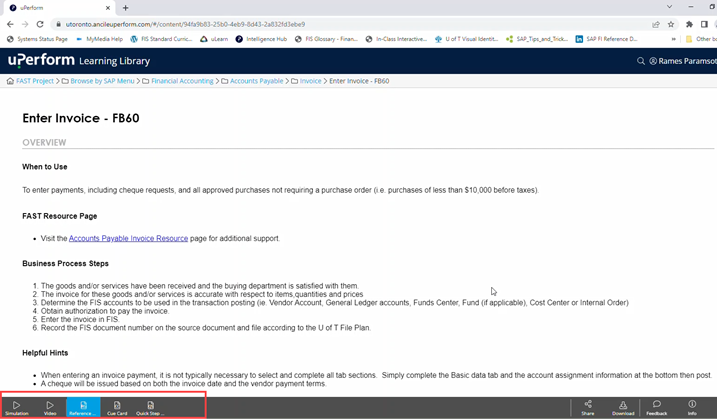Viewport: 717px width, 419px height.
Task: Open the Rames Paramsot user account menu
Action: pyautogui.click(x=683, y=61)
